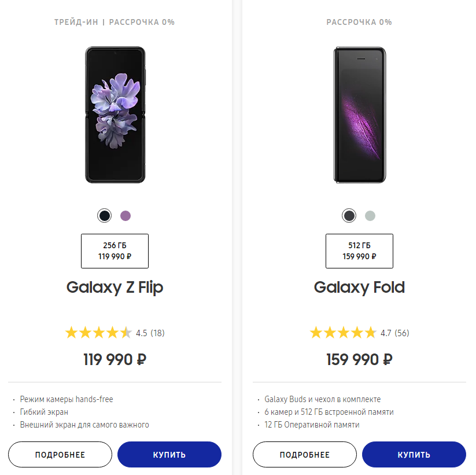Open ПОДРОБНЕЕ for Galaxy Fold
This screenshot has height=475, width=476.
coord(304,454)
